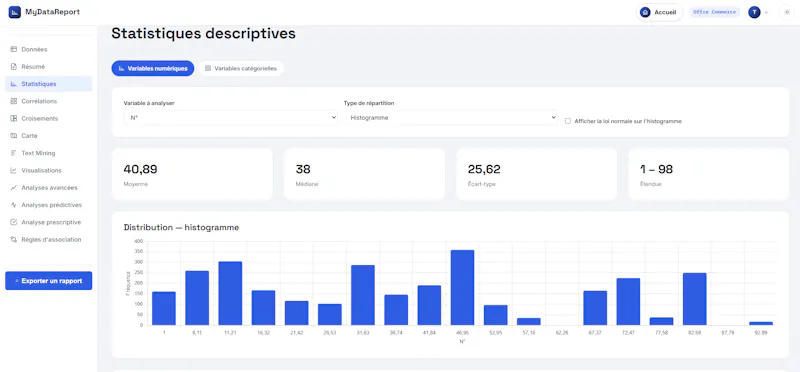Click the Étendue value 1 – 98
The height and width of the screenshot is (372, 800).
coord(657,169)
